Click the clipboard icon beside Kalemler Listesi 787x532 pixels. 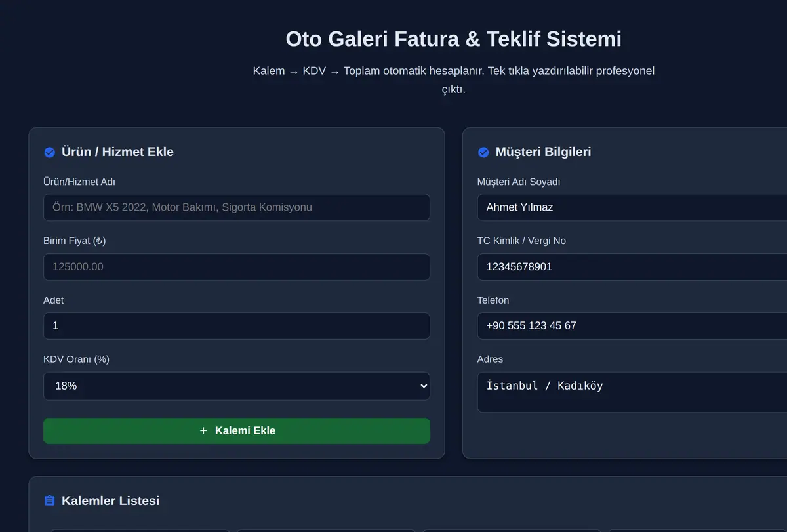point(49,501)
